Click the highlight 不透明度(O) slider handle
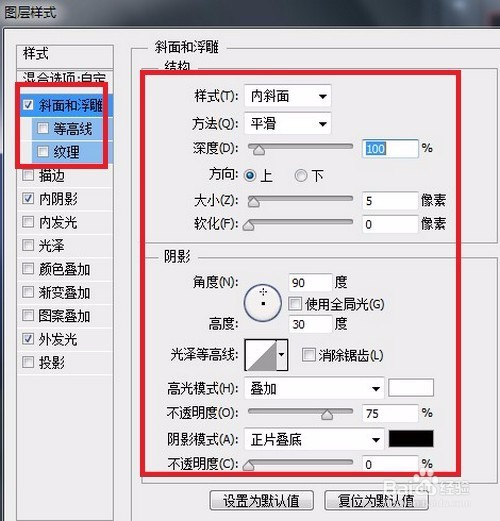500x521 pixels. [x=327, y=415]
